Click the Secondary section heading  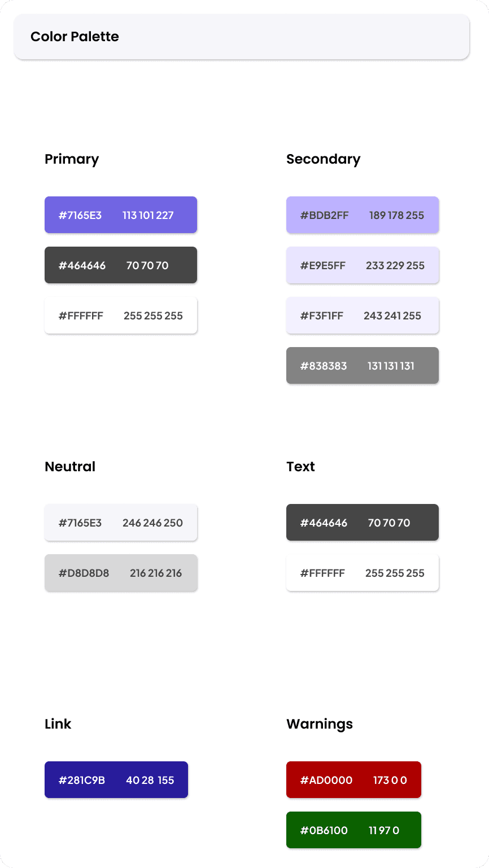click(x=323, y=159)
